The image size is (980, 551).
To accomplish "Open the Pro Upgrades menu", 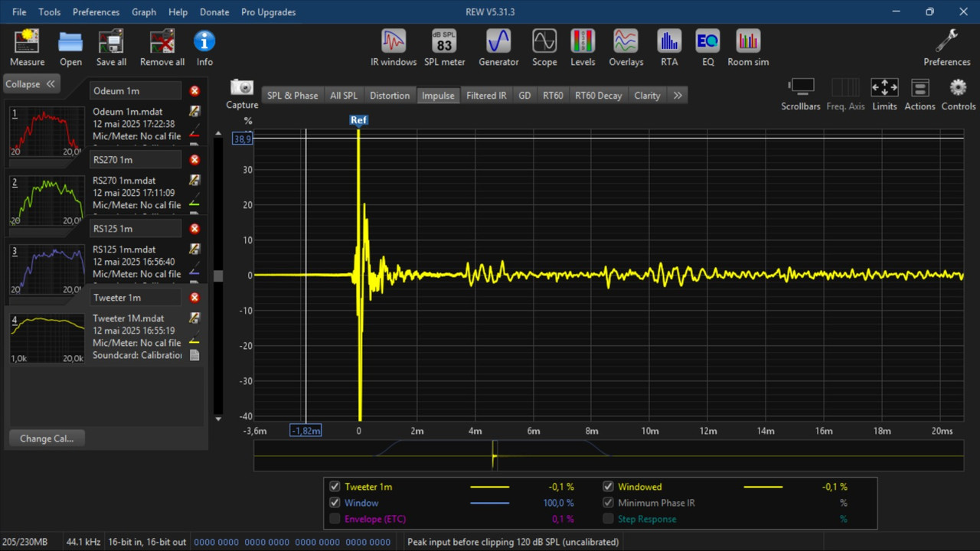I will [268, 12].
